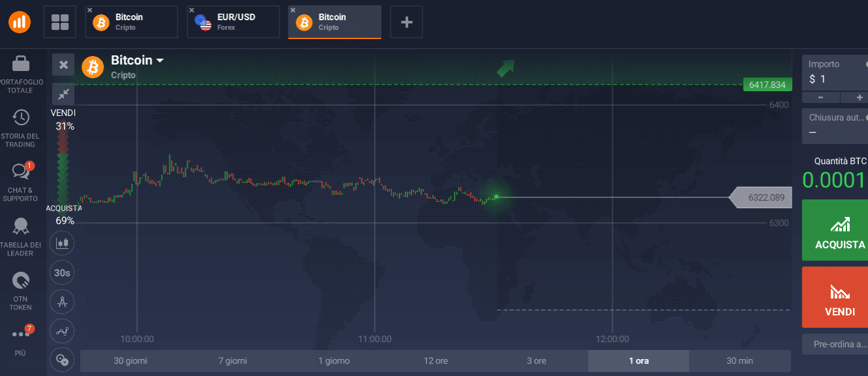Switch to the first Bitcoin Cripto tab

click(132, 22)
